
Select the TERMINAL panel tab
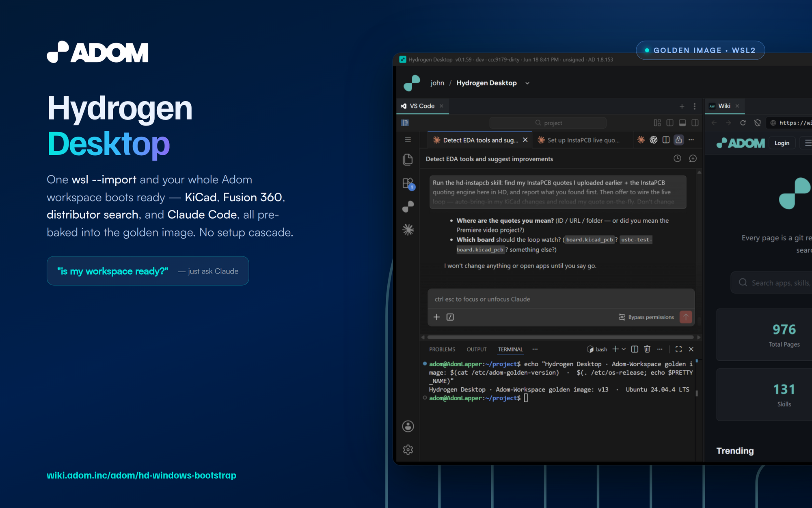coord(510,350)
